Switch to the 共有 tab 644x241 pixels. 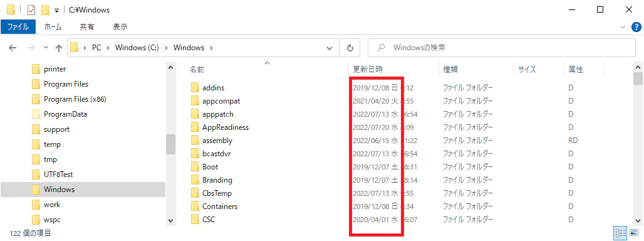(x=86, y=27)
